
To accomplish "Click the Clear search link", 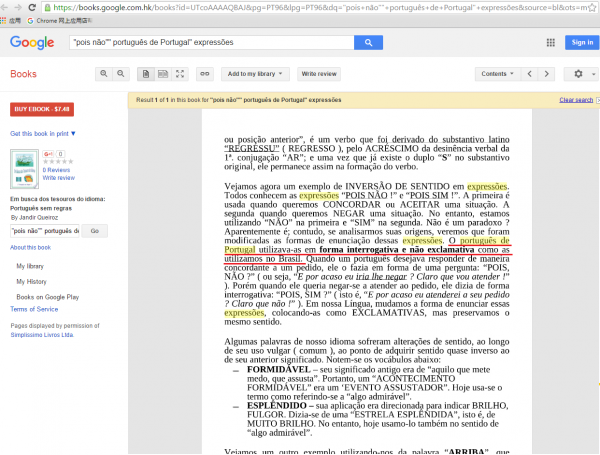I will click(x=575, y=100).
